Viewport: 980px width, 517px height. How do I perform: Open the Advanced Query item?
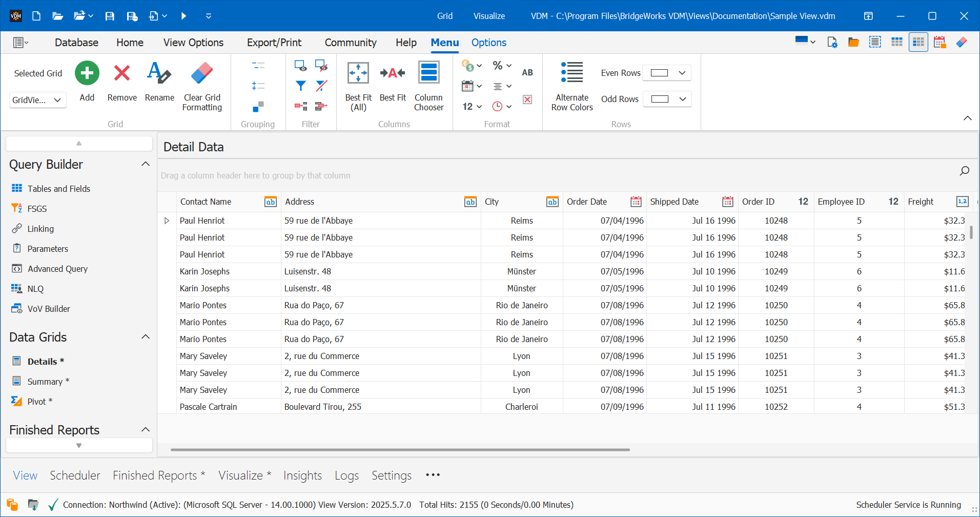point(57,269)
